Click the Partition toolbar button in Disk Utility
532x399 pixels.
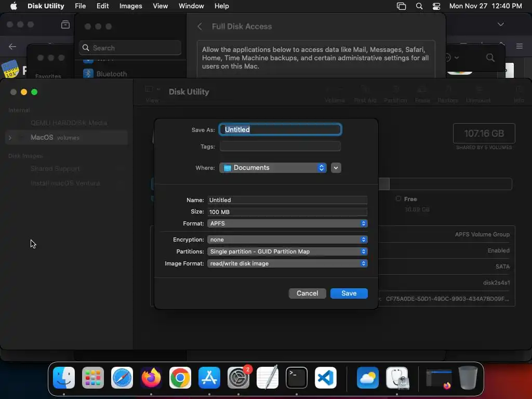coord(395,94)
